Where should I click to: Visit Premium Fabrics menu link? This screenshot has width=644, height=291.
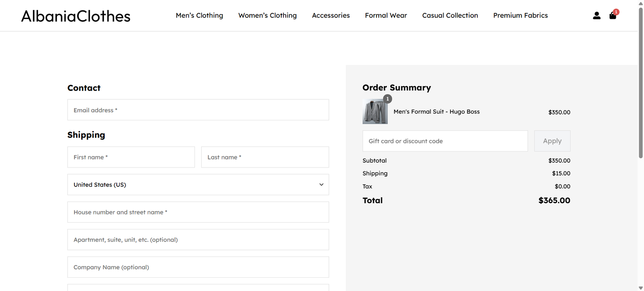click(x=520, y=15)
